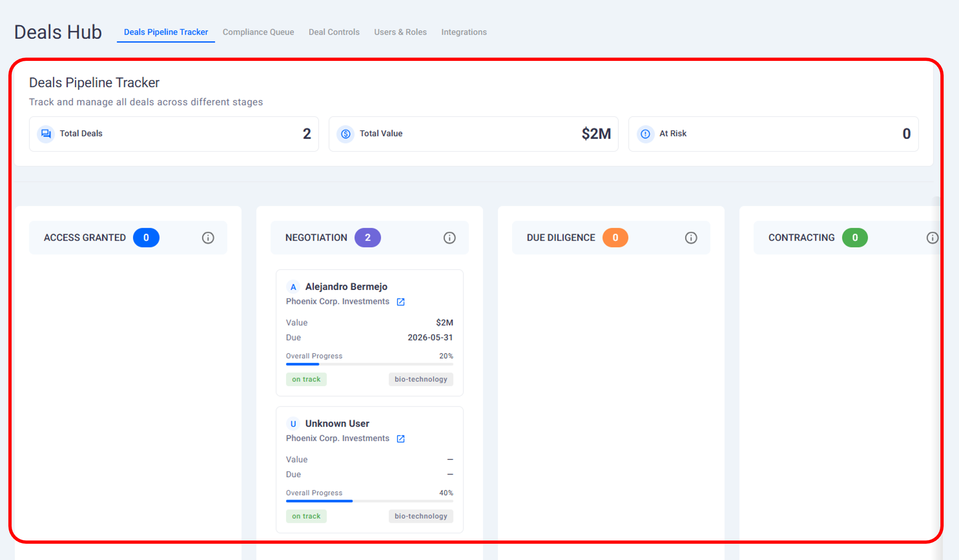The image size is (959, 560).
Task: Open external link on Alejandro Bermejo card
Action: [x=400, y=302]
